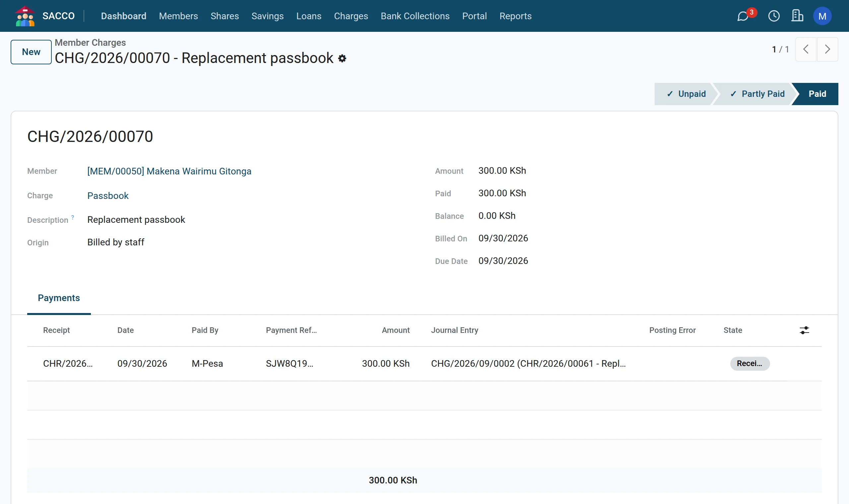Screen dimensions: 849x504
Task: Open the Dashboard menu
Action: pyautogui.click(x=124, y=16)
